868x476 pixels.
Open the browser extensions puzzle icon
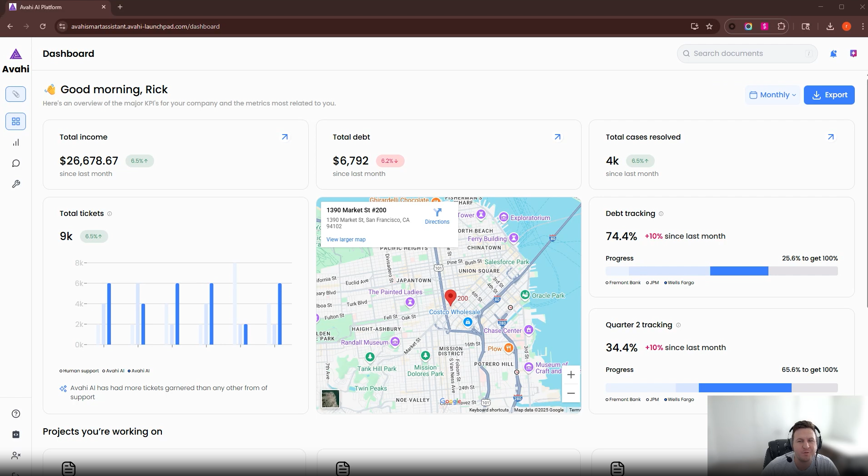pyautogui.click(x=781, y=26)
